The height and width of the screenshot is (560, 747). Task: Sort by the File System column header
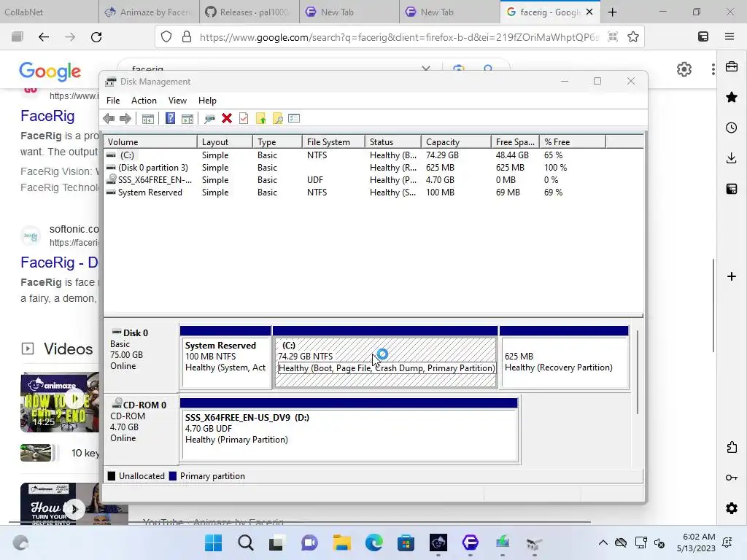tap(333, 142)
